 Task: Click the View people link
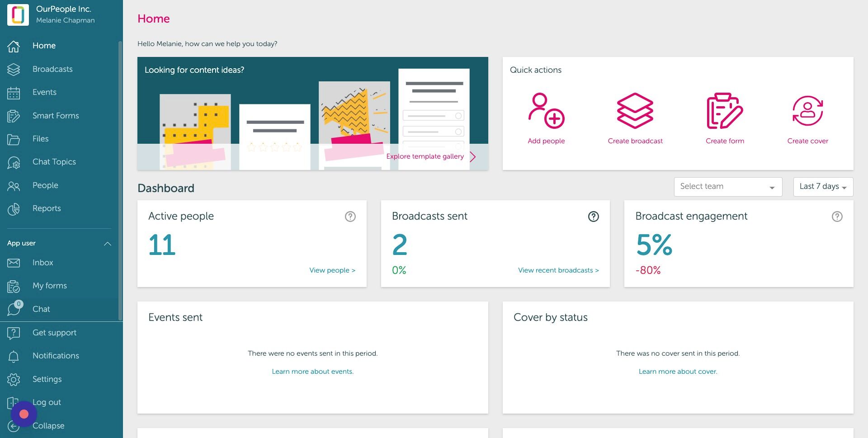(x=332, y=270)
